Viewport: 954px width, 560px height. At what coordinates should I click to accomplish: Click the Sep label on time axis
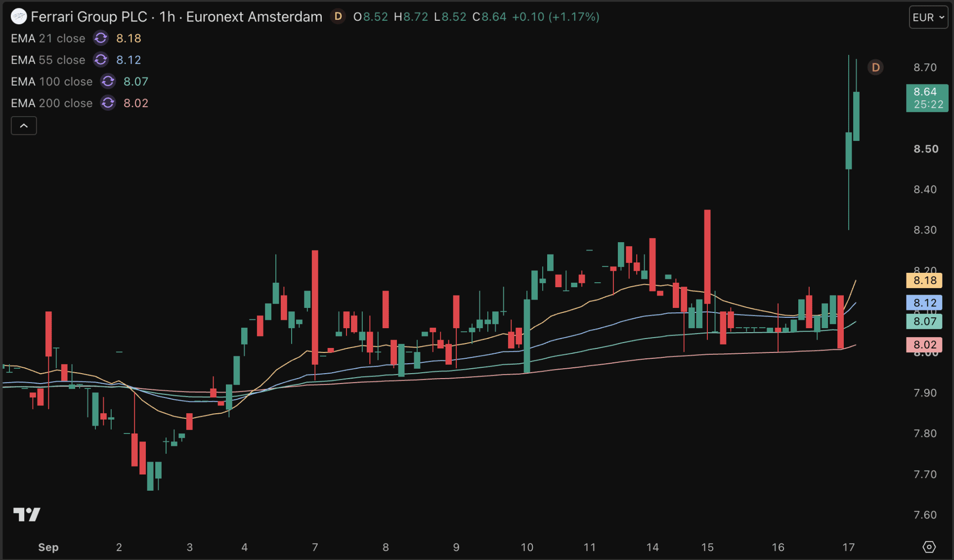[48, 547]
